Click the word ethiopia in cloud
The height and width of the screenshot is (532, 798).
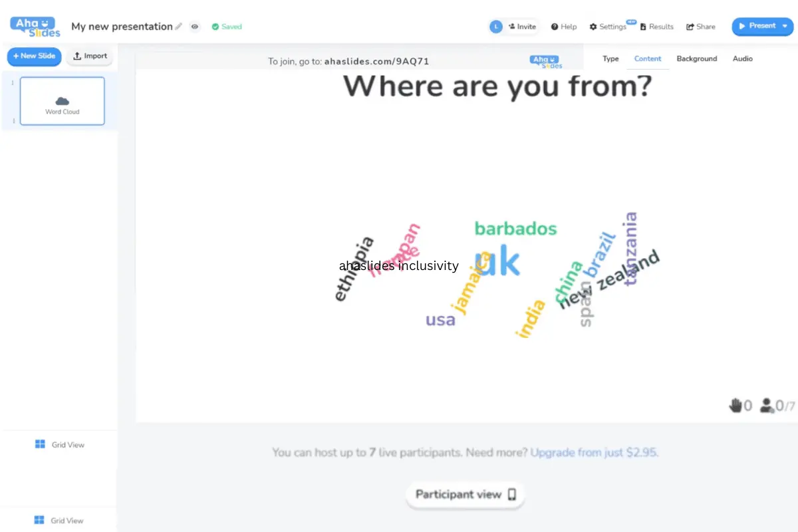(354, 269)
